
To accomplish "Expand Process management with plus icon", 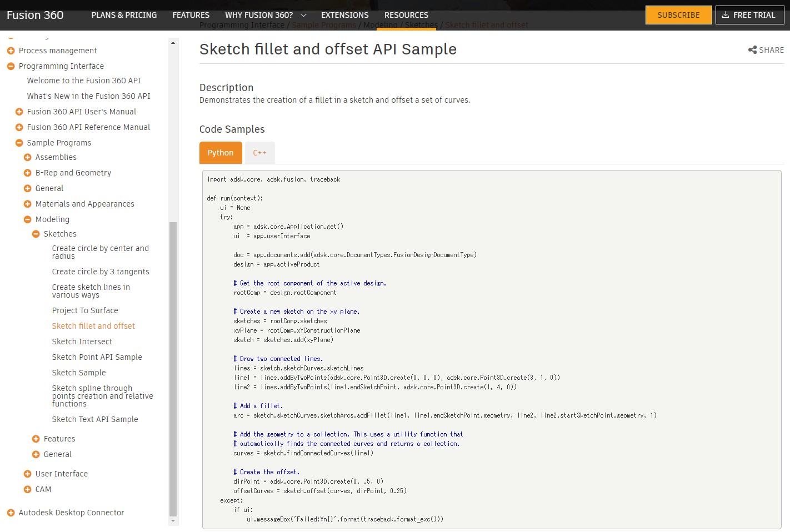I will coord(11,51).
